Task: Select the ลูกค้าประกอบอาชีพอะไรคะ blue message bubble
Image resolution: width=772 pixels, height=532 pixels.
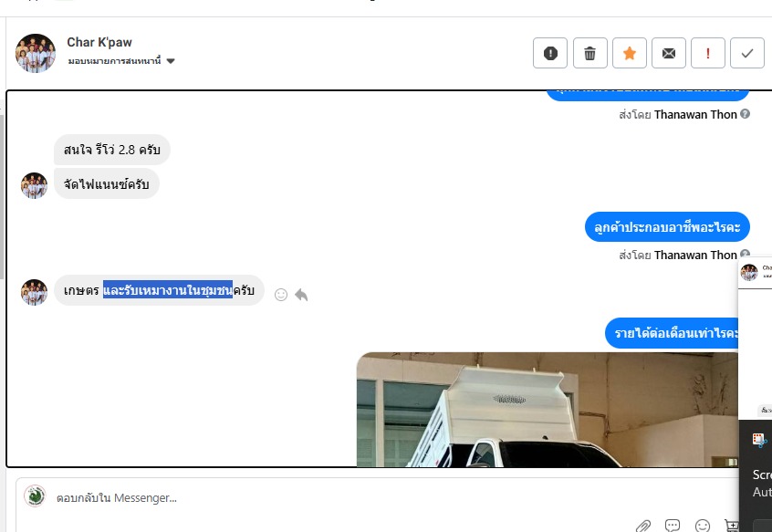Action: (x=667, y=227)
